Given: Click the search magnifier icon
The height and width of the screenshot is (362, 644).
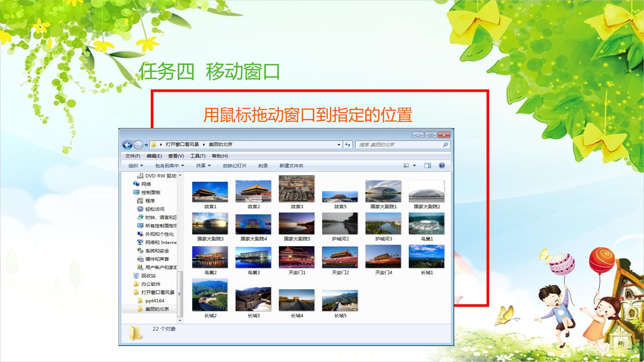Looking at the screenshot, I should [x=445, y=145].
